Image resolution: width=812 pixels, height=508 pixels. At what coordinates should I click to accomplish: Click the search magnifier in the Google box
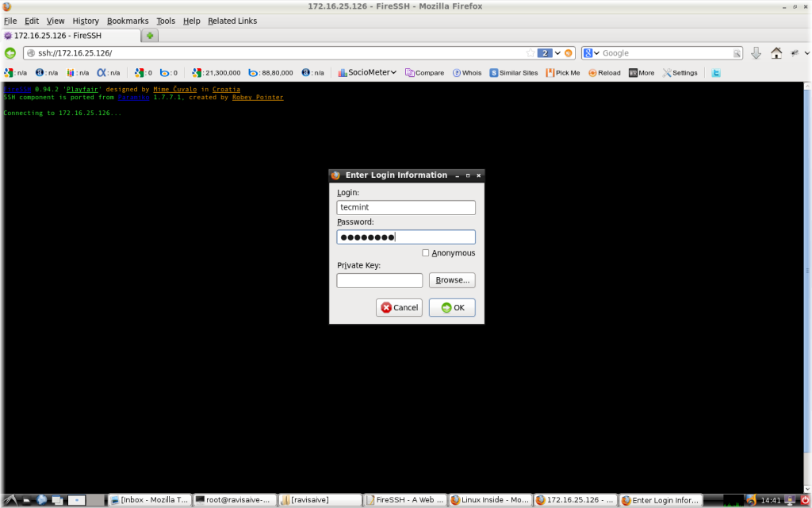(737, 53)
